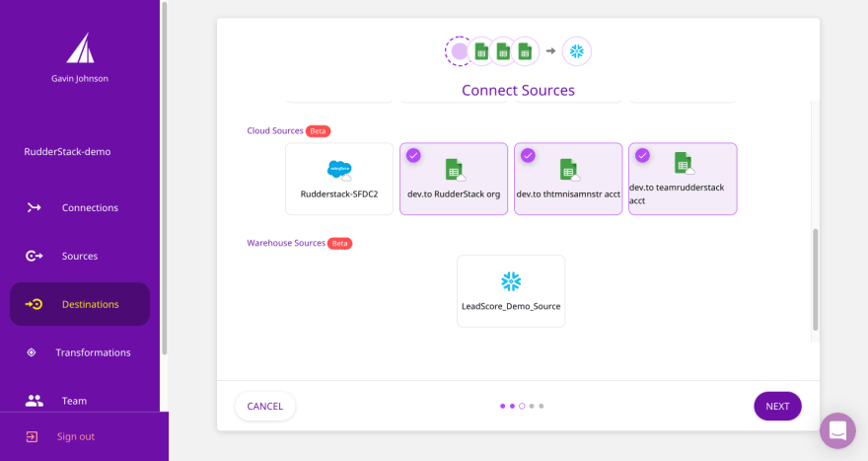This screenshot has height=461, width=868.
Task: Click the Snowflake destination icon in header
Action: [576, 51]
